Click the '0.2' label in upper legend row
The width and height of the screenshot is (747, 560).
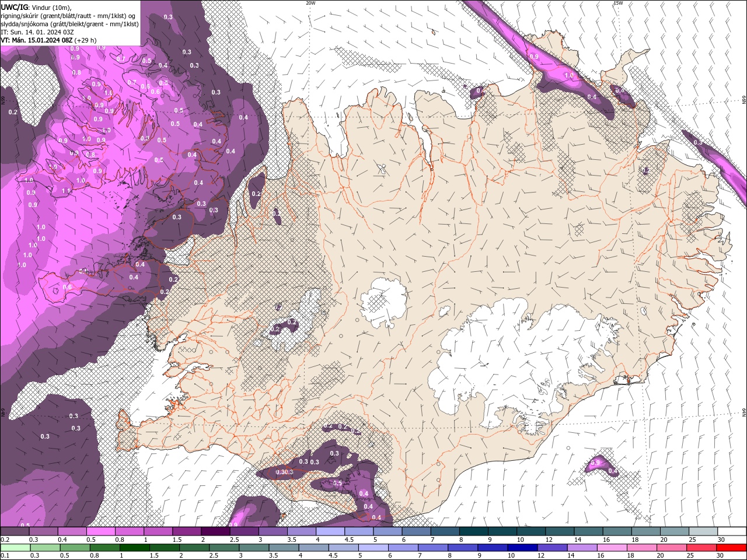[5, 540]
